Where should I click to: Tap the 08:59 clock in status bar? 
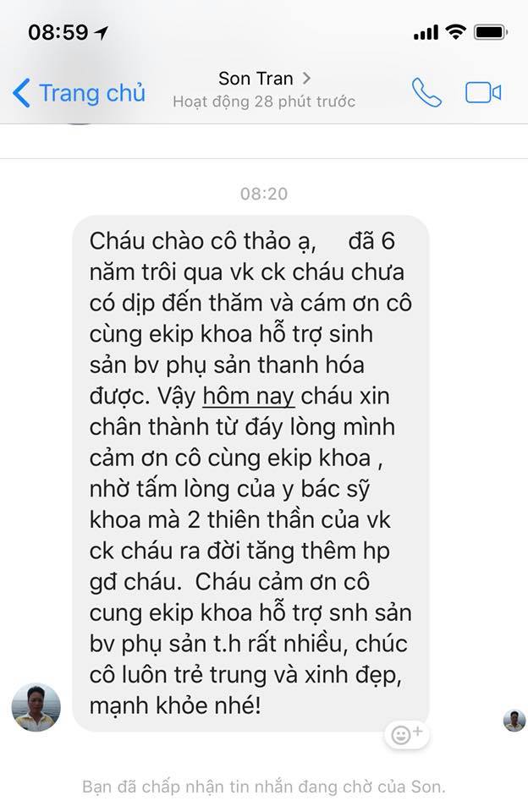[58, 33]
